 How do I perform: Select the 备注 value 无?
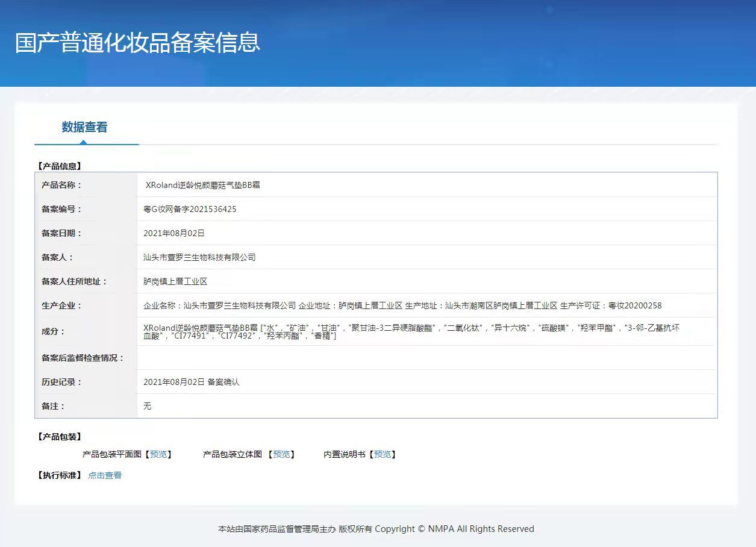[148, 406]
